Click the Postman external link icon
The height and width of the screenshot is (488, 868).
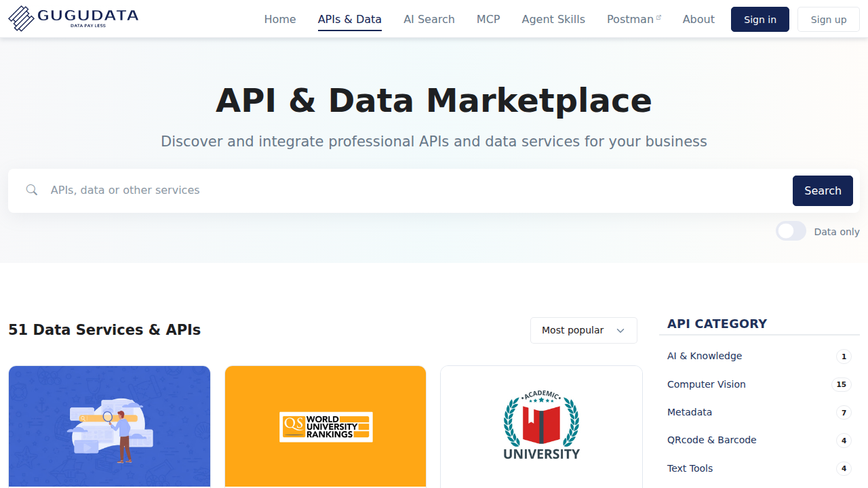pyautogui.click(x=658, y=18)
